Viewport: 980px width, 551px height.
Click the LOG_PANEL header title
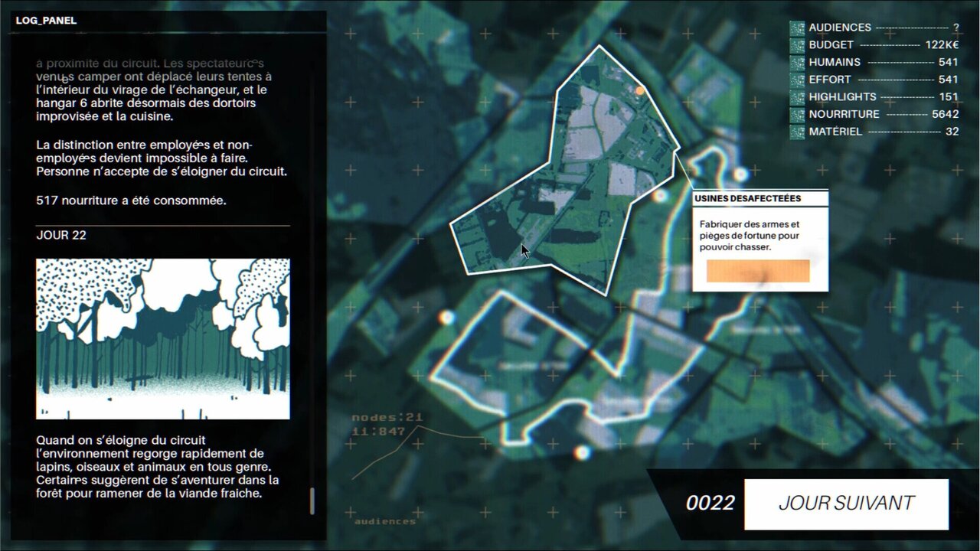(x=46, y=21)
